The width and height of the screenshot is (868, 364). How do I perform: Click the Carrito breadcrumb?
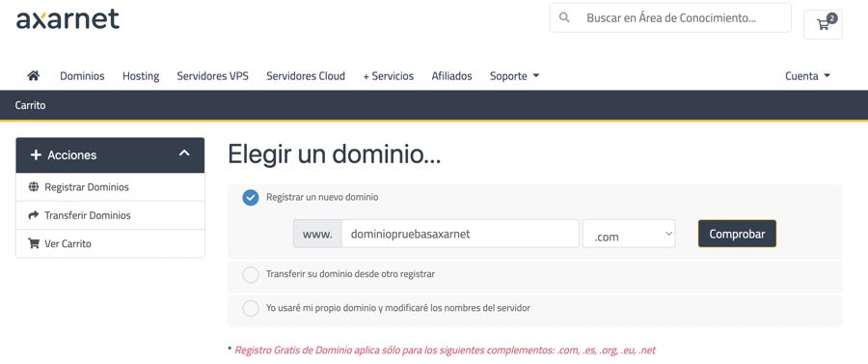(x=31, y=105)
